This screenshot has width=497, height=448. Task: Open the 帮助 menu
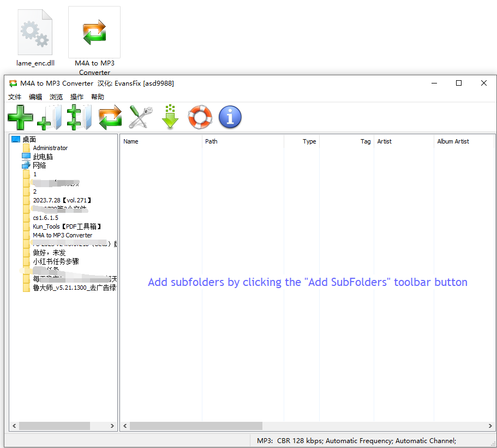(x=98, y=97)
